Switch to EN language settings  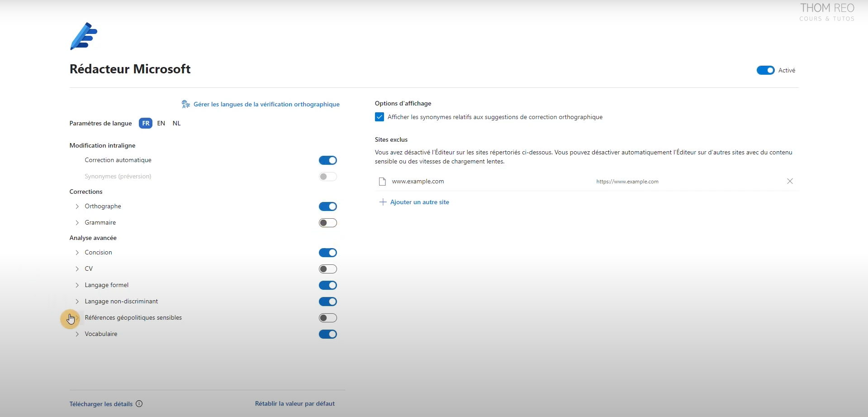(161, 123)
